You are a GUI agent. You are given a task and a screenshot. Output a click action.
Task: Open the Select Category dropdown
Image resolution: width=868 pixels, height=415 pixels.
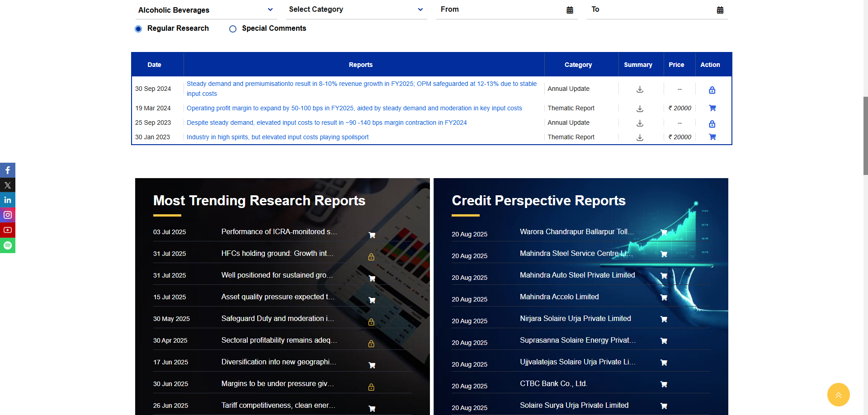(356, 9)
